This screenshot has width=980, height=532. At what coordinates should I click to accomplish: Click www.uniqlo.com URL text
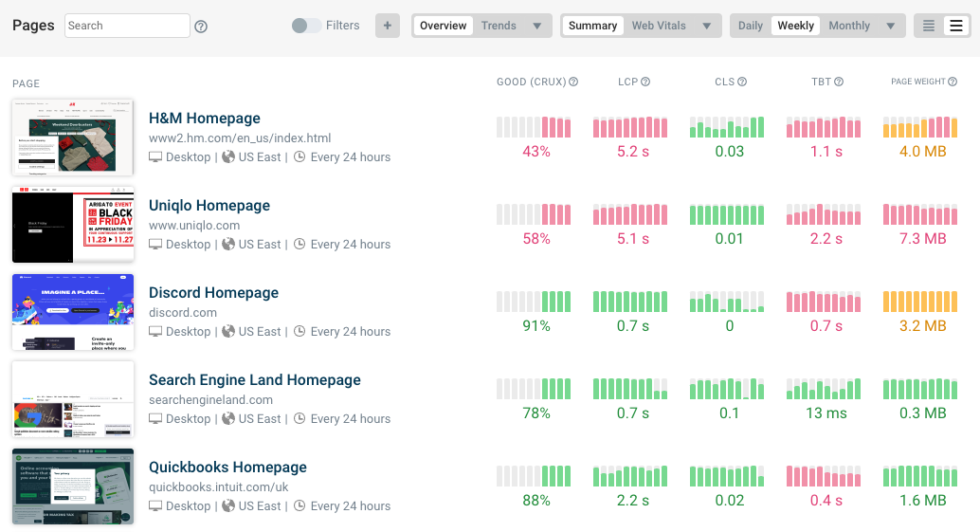click(194, 225)
